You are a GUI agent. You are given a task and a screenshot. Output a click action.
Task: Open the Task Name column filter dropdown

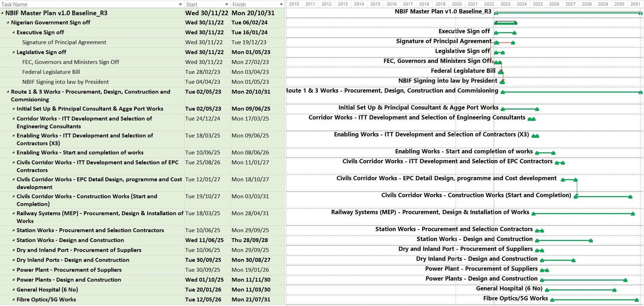[180, 5]
